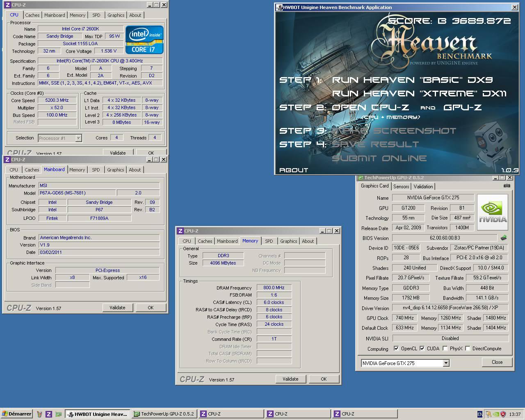525x420 pixels.
Task: Click the Driver Version field in GPU-Z
Action: coord(450,308)
